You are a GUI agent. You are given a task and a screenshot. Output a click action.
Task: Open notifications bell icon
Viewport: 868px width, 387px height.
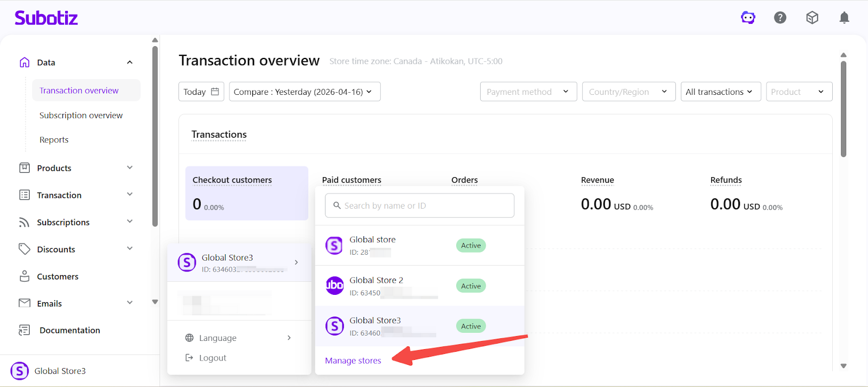click(x=844, y=18)
